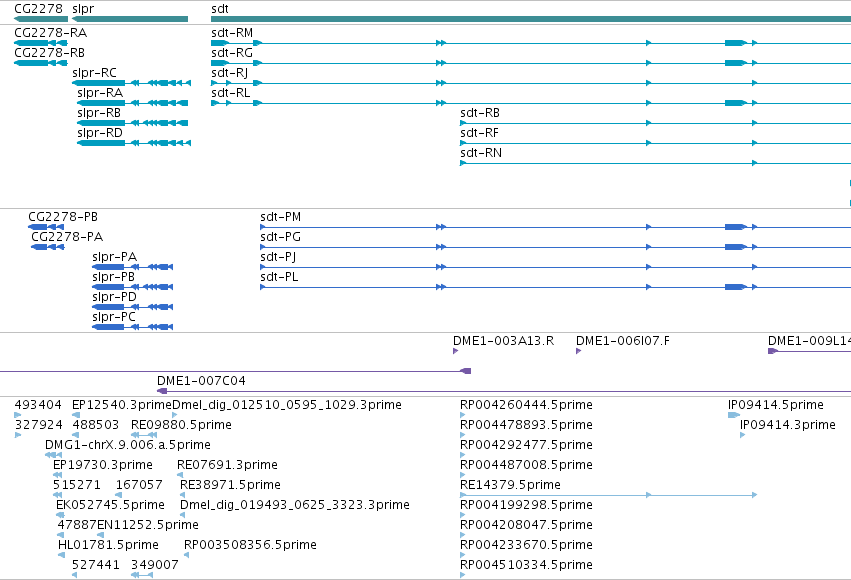Select the 349007 alignment

[142, 576]
